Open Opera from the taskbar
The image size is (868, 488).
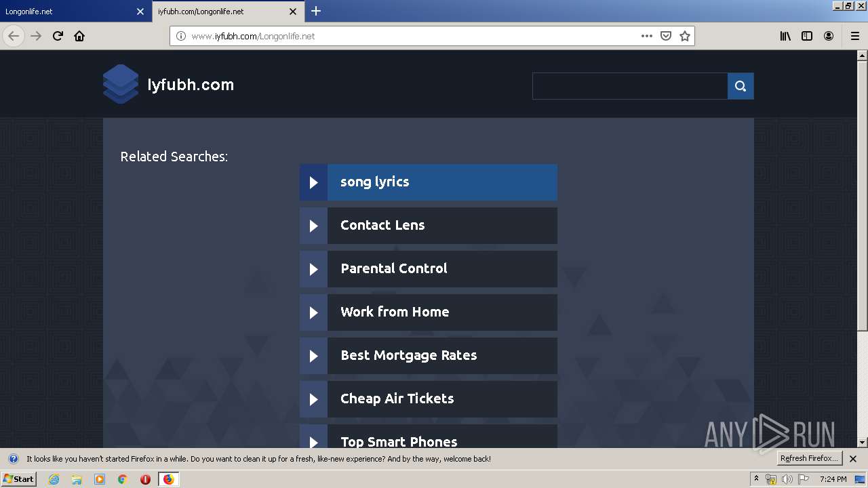(x=145, y=479)
